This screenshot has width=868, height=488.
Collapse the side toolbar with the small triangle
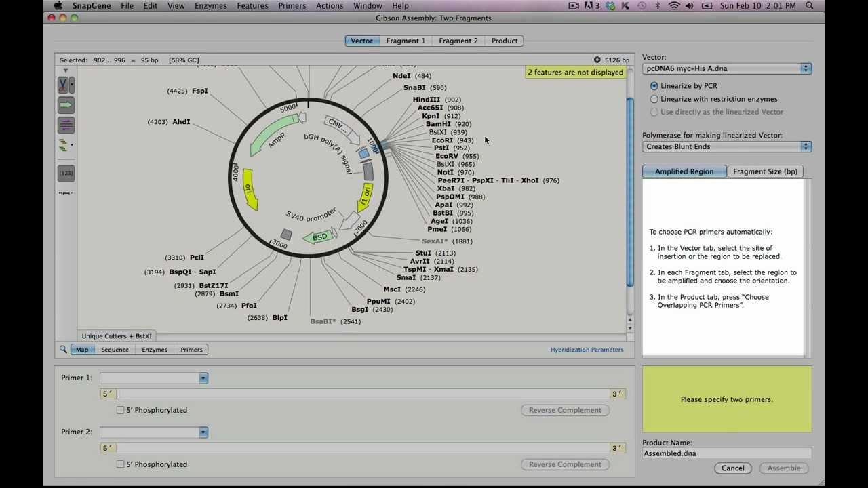66,70
